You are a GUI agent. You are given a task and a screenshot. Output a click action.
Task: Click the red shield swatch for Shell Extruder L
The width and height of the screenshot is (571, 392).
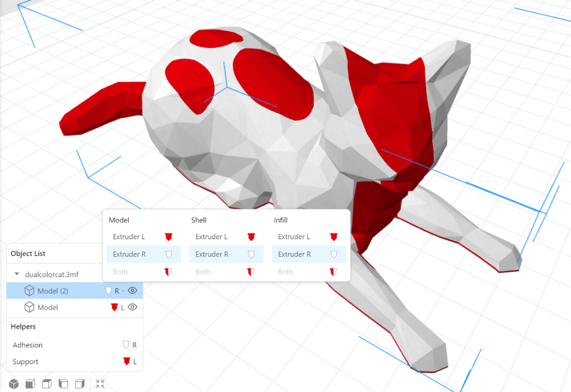click(x=251, y=236)
